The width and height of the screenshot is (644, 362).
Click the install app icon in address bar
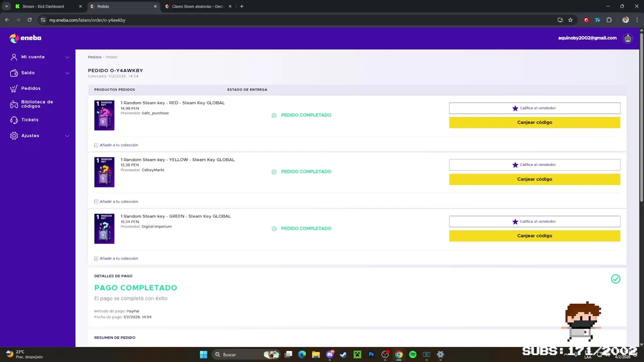pos(560,20)
